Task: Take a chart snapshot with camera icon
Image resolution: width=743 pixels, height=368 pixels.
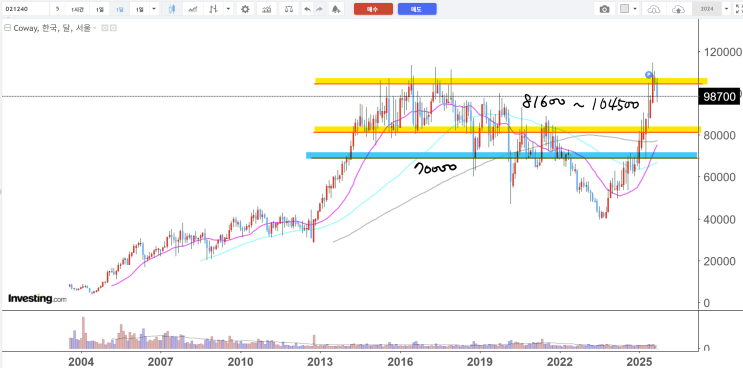Action: [605, 9]
